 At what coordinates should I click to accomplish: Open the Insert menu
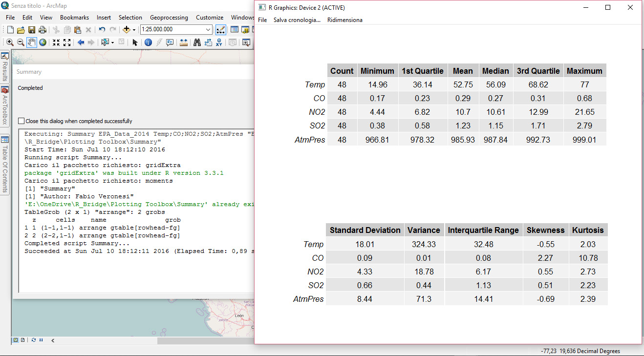[x=104, y=18]
